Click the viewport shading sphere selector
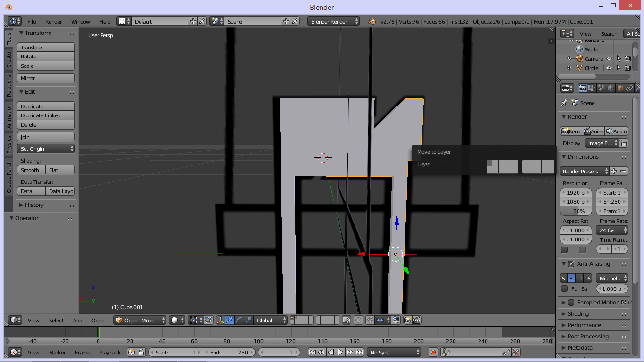The width and height of the screenshot is (644, 362). (x=177, y=320)
